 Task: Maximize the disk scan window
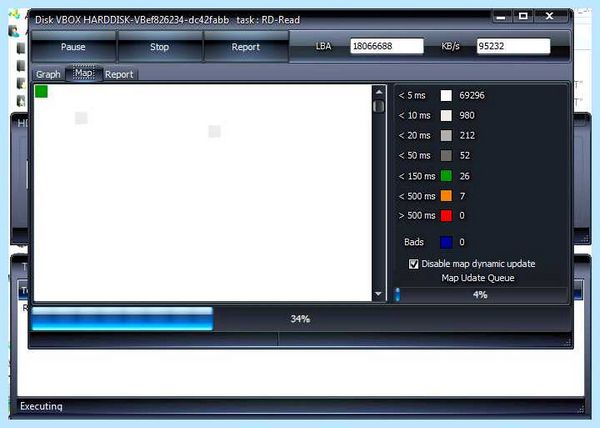523,16
